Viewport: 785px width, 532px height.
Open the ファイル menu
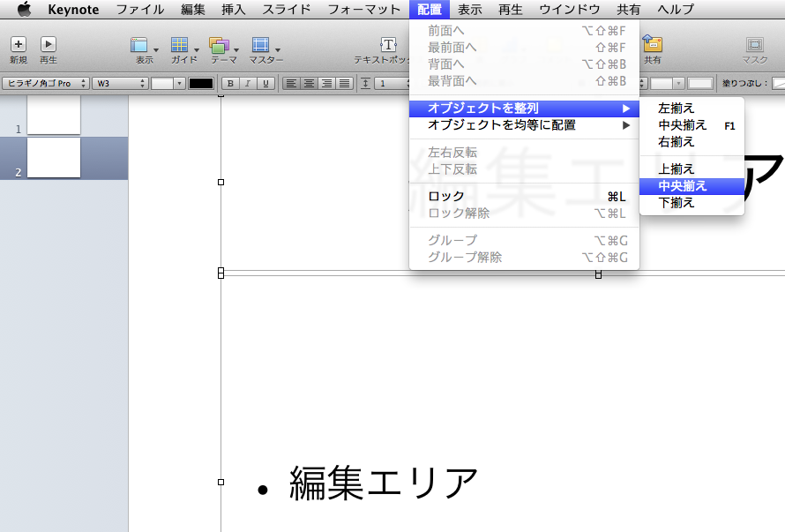tap(140, 9)
